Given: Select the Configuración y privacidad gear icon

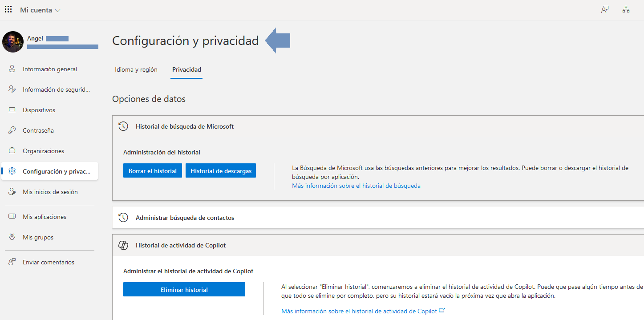Looking at the screenshot, I should coord(12,171).
